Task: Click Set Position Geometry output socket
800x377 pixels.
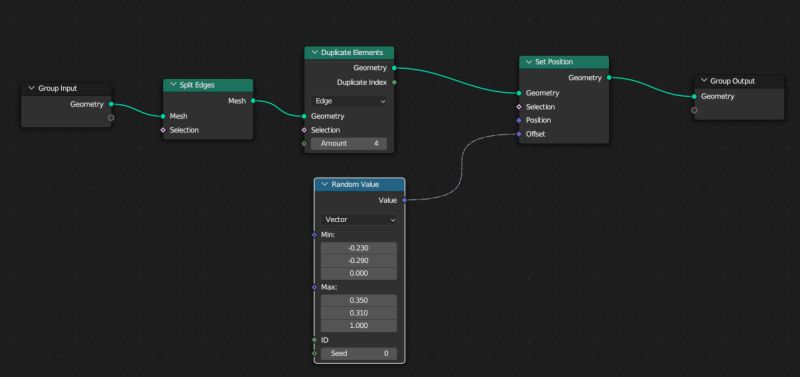Action: click(x=609, y=78)
